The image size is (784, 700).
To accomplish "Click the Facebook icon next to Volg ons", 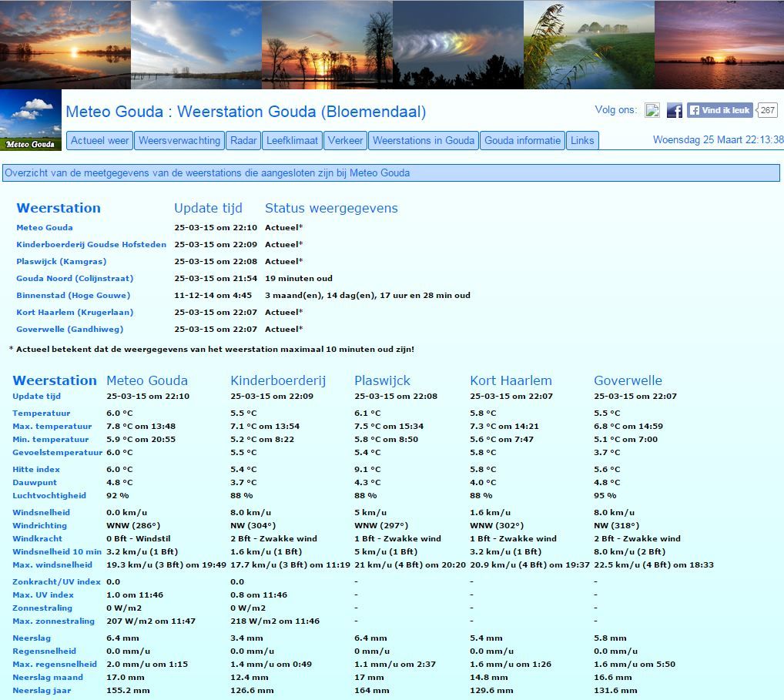I will (674, 110).
